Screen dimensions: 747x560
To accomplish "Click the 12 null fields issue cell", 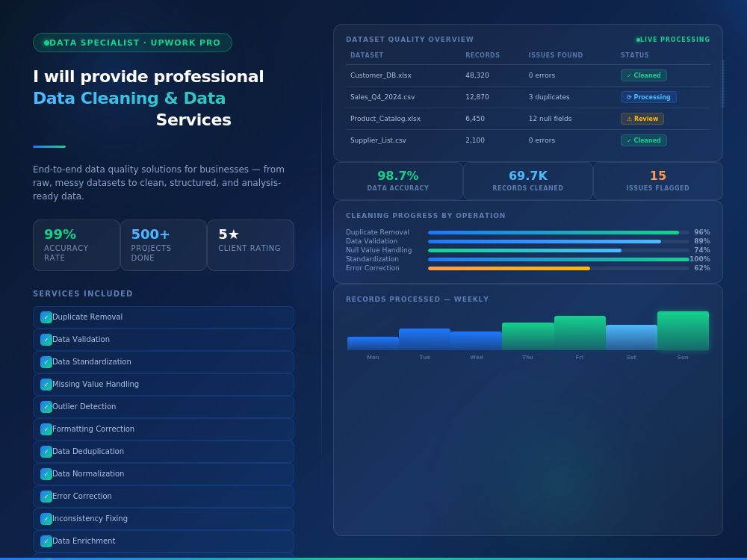I will tap(550, 119).
